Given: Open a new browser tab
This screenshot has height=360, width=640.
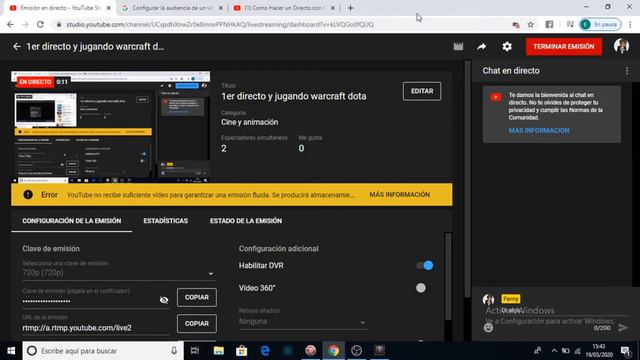Looking at the screenshot, I should pyautogui.click(x=350, y=8).
